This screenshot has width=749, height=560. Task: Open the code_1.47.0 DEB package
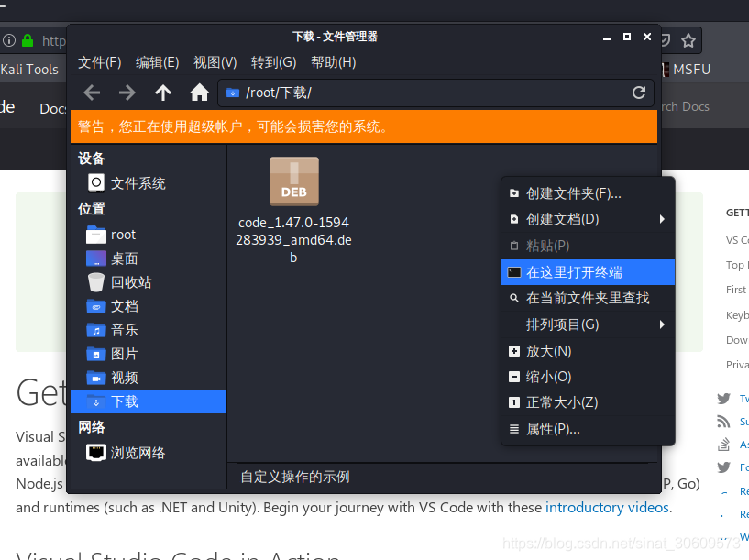click(293, 181)
